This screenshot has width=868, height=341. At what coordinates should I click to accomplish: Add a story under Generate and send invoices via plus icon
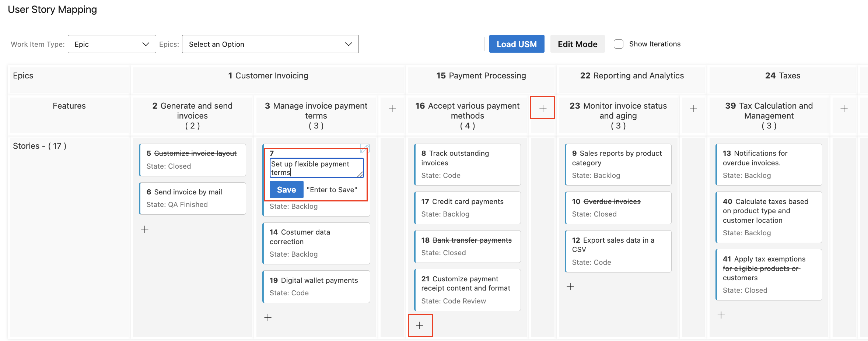click(144, 229)
